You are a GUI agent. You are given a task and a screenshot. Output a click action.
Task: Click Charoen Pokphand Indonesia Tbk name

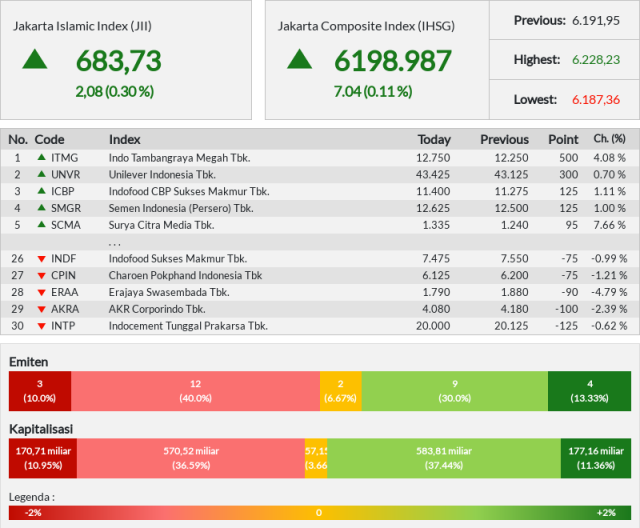(x=185, y=275)
